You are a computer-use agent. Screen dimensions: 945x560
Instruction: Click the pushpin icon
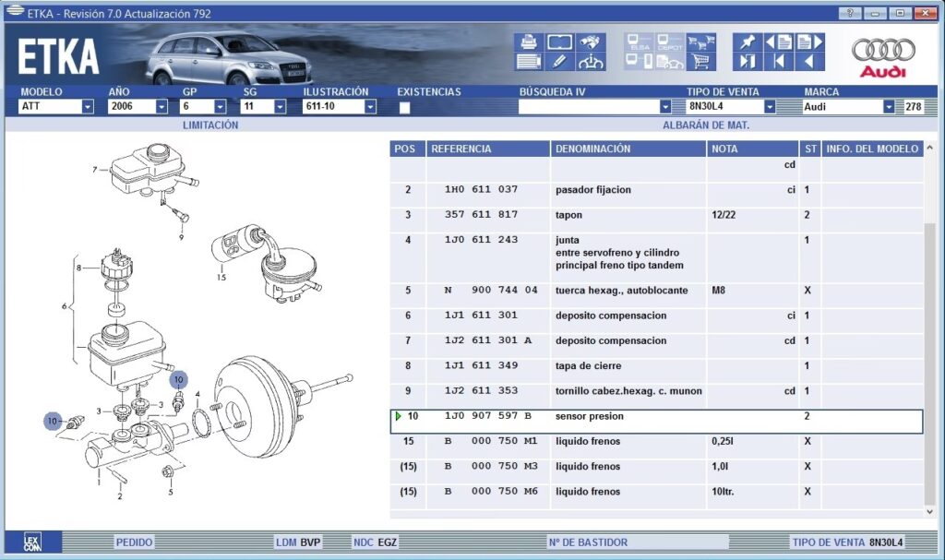point(745,42)
